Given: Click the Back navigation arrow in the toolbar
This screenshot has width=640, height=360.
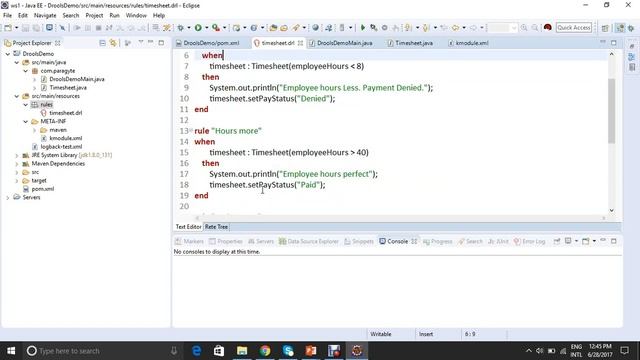Looking at the screenshot, I should point(456,28).
